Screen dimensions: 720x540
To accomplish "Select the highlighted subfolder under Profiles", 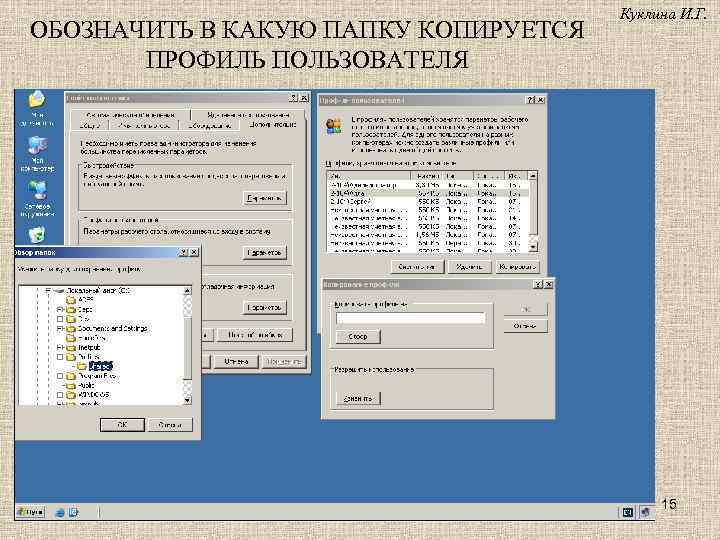I will pyautogui.click(x=101, y=366).
